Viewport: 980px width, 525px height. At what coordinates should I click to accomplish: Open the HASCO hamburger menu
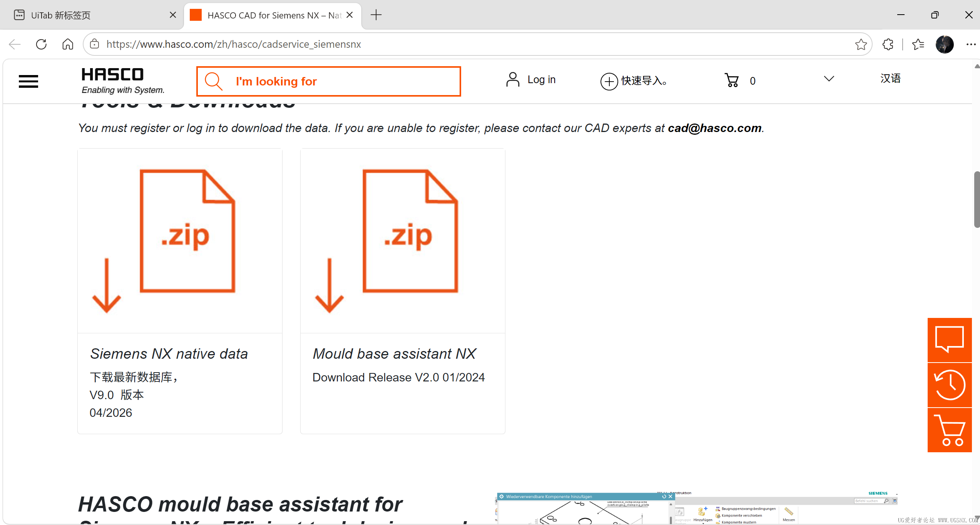(28, 81)
